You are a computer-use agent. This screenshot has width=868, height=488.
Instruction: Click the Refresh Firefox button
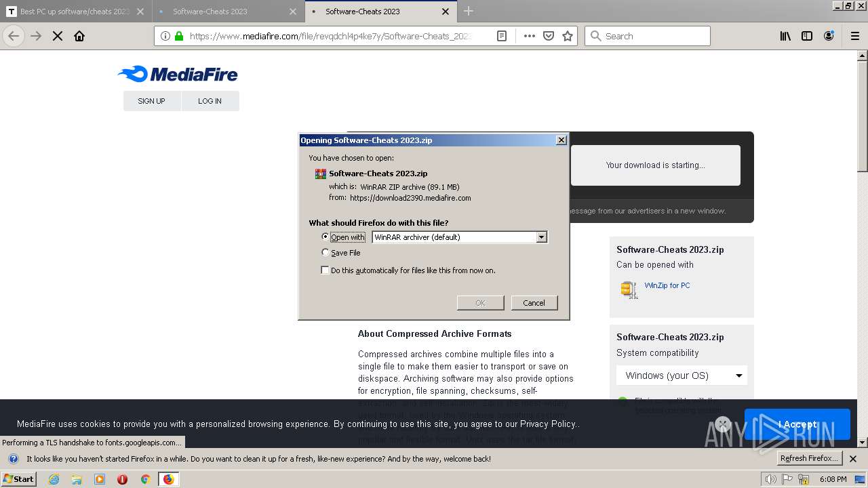pos(808,458)
